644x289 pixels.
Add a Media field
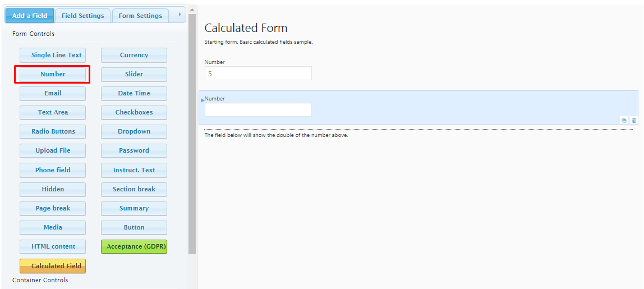coord(53,227)
